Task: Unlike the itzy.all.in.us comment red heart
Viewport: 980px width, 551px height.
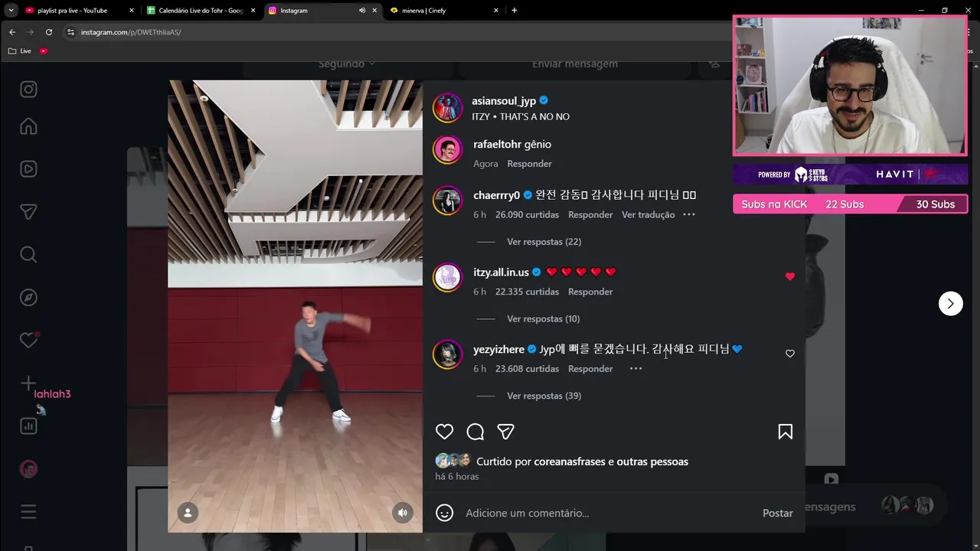Action: point(790,276)
